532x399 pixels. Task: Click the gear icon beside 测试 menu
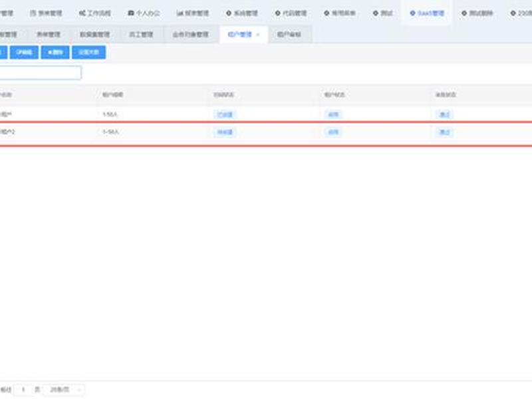(x=376, y=13)
